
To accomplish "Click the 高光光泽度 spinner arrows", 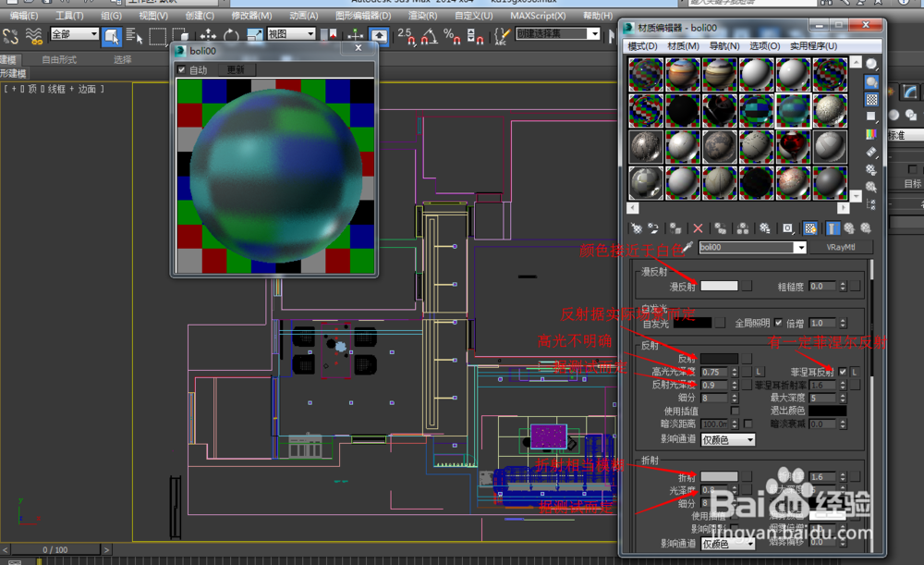I will (x=735, y=372).
